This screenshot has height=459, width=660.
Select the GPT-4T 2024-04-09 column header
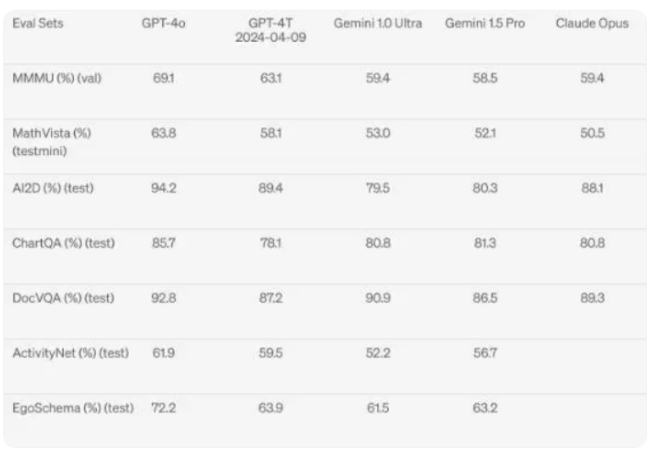click(270, 30)
